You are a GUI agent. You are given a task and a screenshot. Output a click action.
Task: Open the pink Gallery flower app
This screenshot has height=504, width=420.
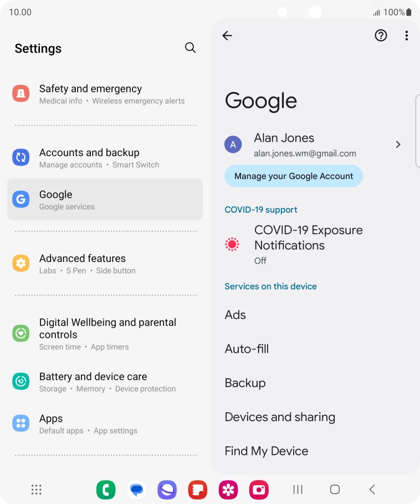[228, 490]
